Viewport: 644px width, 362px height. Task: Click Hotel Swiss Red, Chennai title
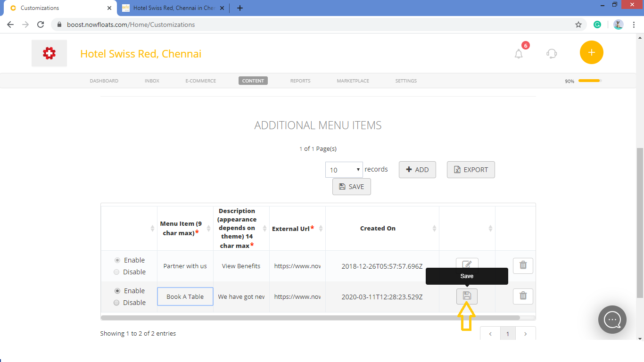click(140, 54)
